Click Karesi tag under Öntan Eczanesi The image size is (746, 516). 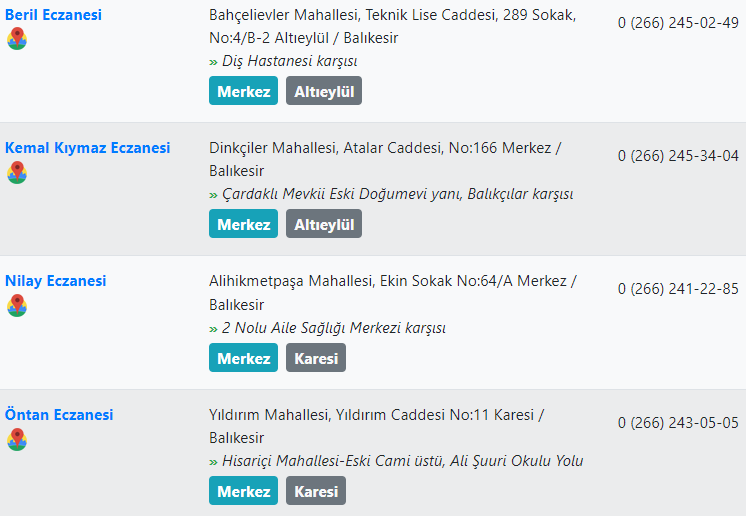coord(316,491)
